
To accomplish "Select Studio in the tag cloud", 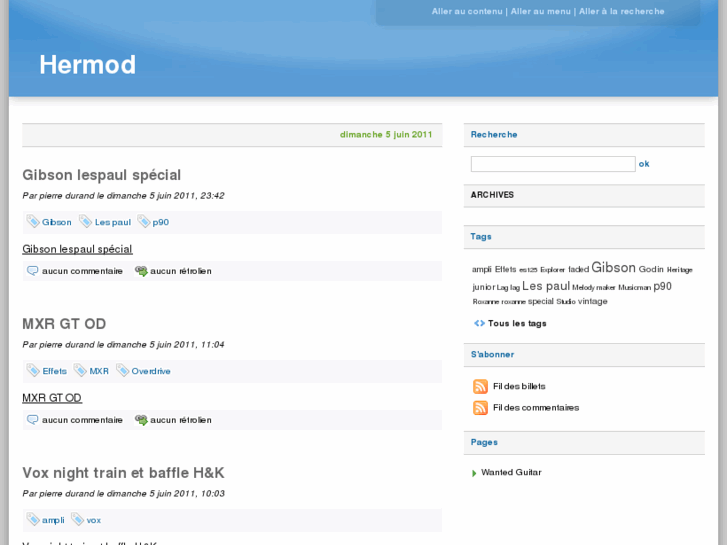I will point(566,302).
